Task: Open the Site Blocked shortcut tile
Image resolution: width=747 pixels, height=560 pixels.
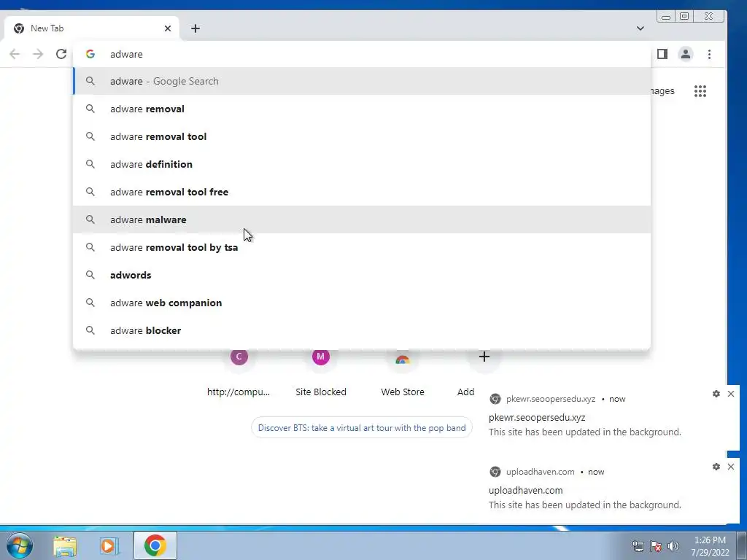Action: click(x=321, y=374)
